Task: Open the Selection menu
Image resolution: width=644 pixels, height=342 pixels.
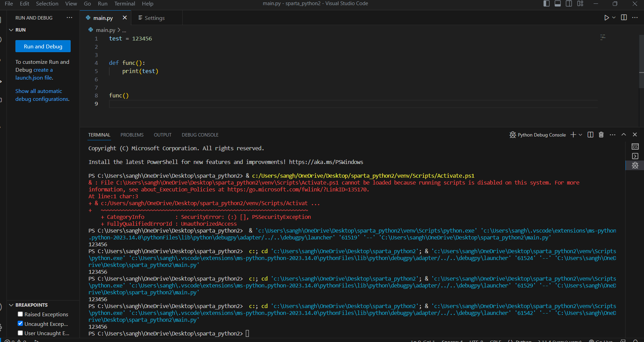Action: coord(47,3)
